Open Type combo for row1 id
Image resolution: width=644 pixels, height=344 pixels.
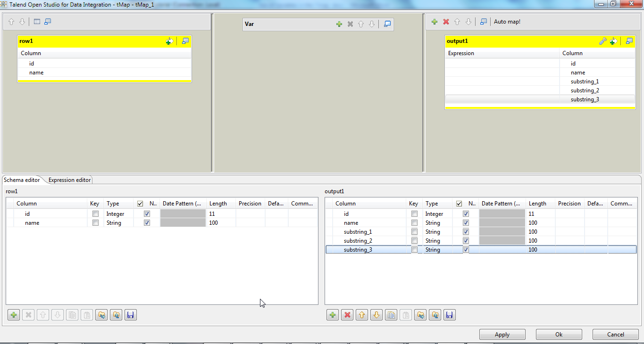[x=119, y=214]
